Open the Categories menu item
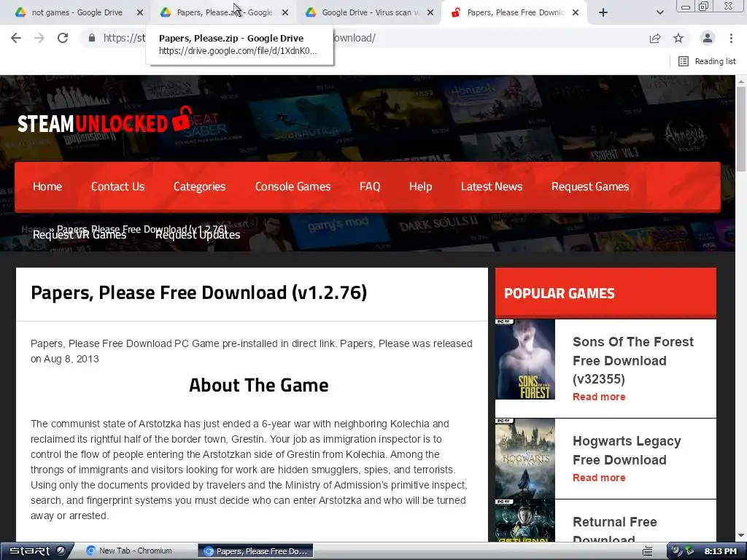Image resolution: width=747 pixels, height=560 pixels. click(x=199, y=187)
